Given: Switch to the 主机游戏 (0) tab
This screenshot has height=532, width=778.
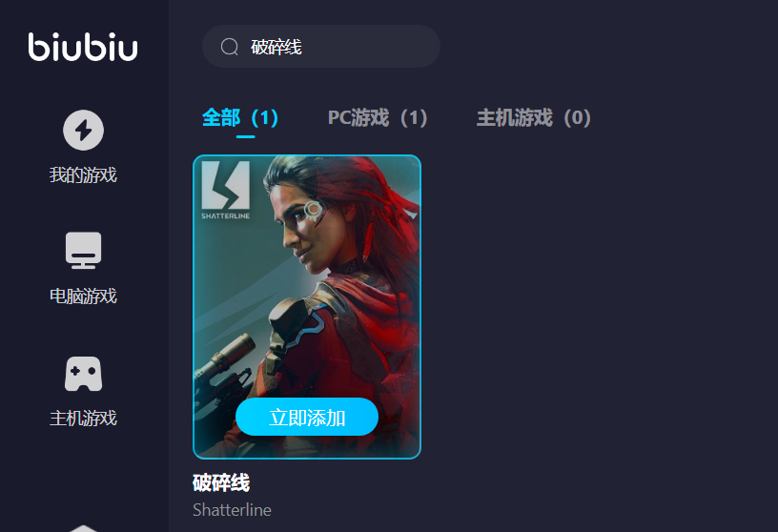Looking at the screenshot, I should (534, 118).
